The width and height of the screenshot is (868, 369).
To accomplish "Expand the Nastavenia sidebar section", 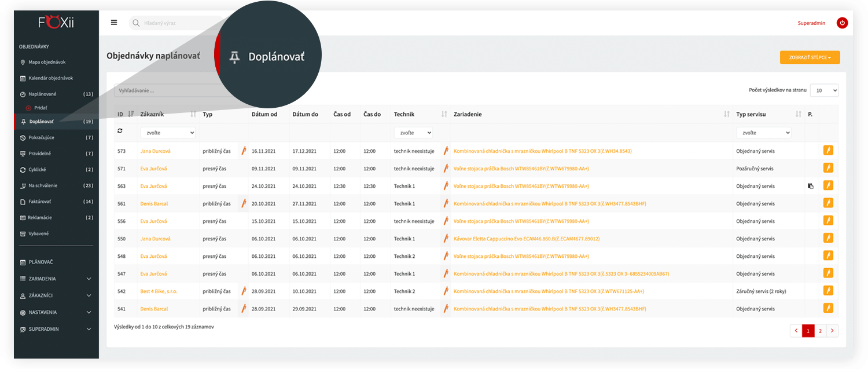I will point(56,312).
